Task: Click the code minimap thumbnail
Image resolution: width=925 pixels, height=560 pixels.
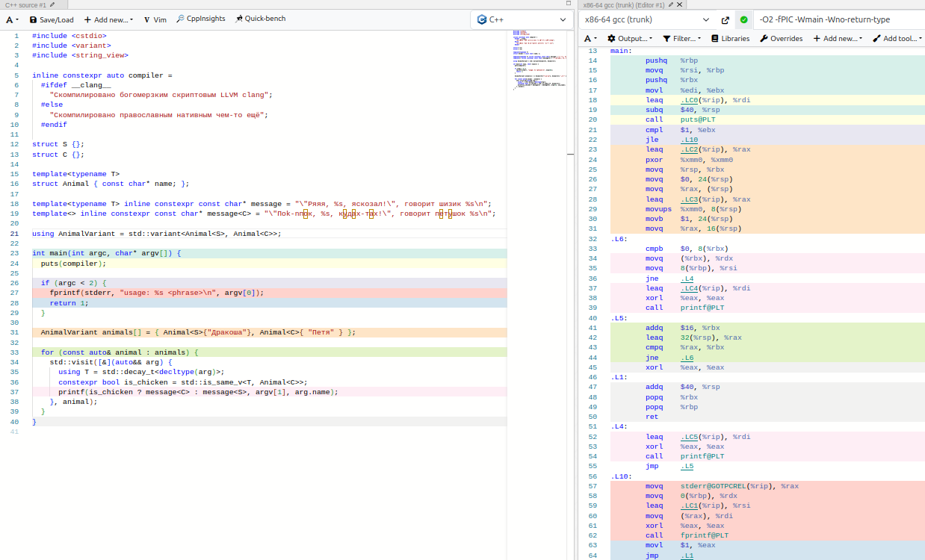Action: click(540, 60)
